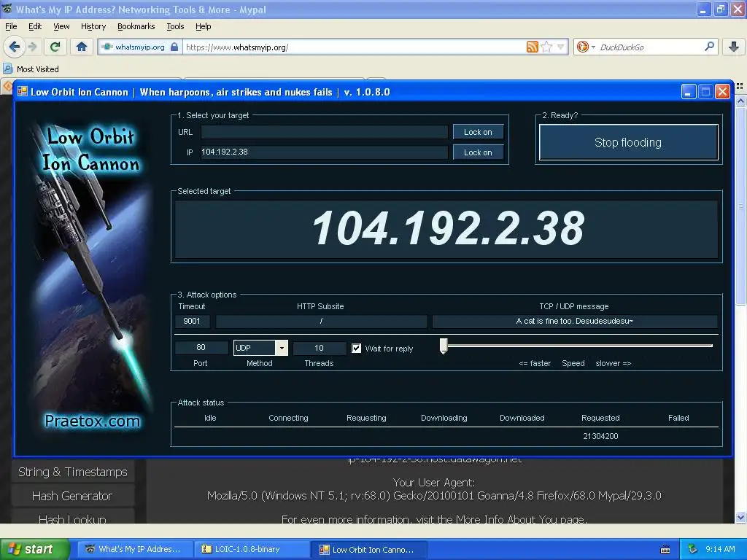The width and height of the screenshot is (747, 560).
Task: Open the downloads arrow icon
Action: click(734, 47)
